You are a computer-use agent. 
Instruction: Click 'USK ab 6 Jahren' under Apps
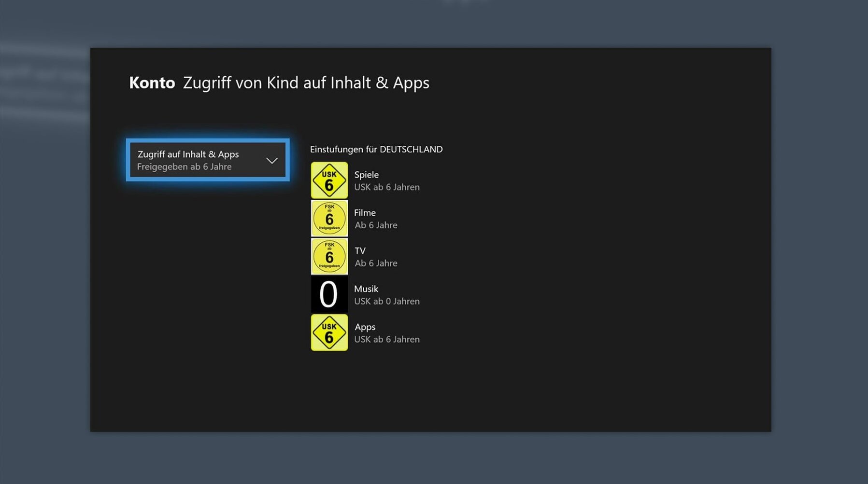(386, 340)
